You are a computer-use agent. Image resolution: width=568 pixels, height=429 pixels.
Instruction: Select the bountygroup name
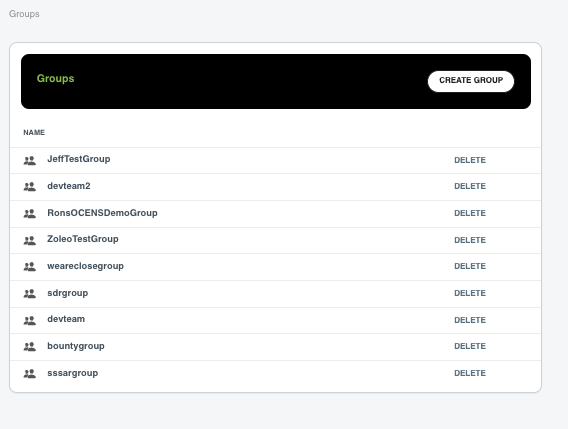tap(76, 346)
